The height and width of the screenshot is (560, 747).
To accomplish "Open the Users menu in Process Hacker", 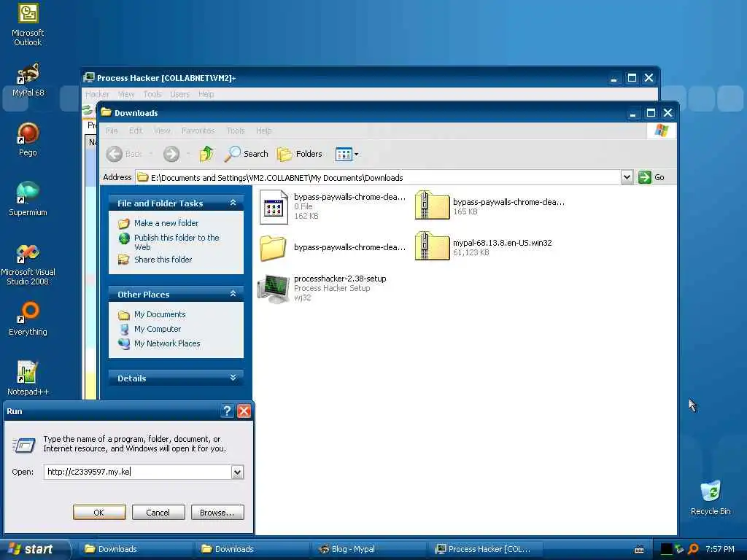I will coord(179,94).
